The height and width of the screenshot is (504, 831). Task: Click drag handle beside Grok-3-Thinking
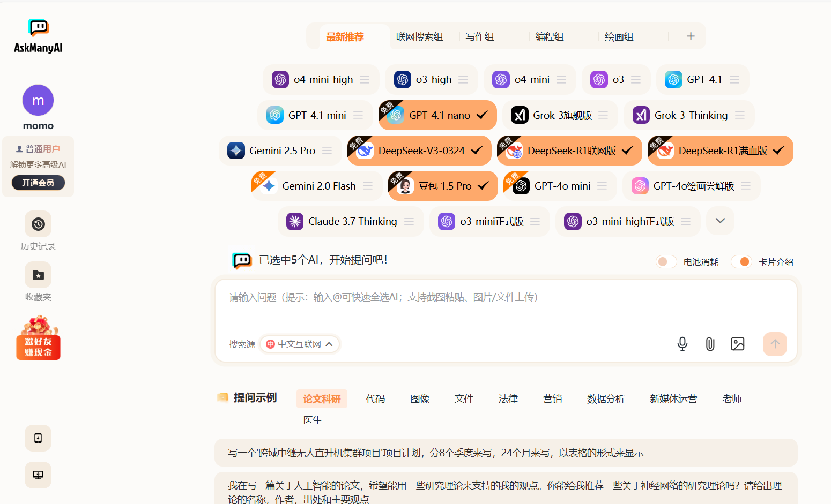click(740, 115)
